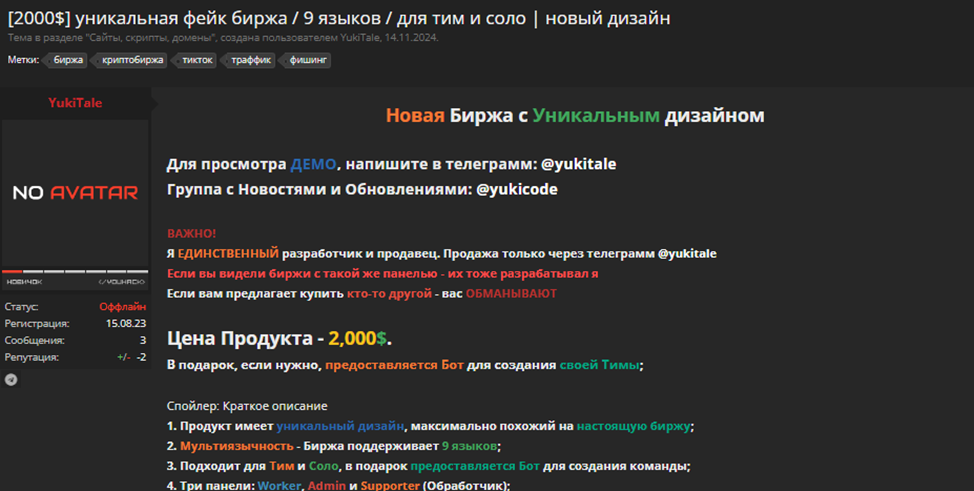Click the «кто-то другой» red text
Screen dimensions: 974x491
pyautogui.click(x=389, y=293)
